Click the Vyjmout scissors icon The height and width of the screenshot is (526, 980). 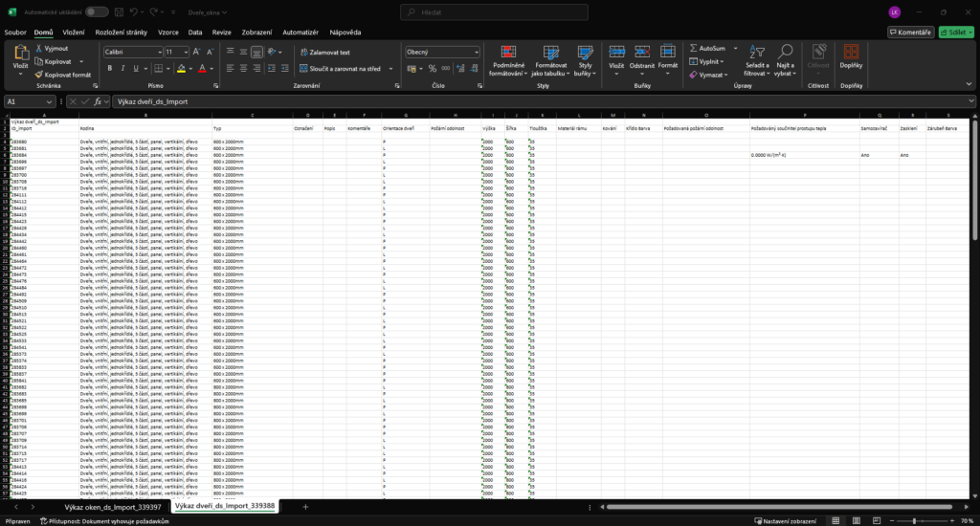[x=38, y=49]
